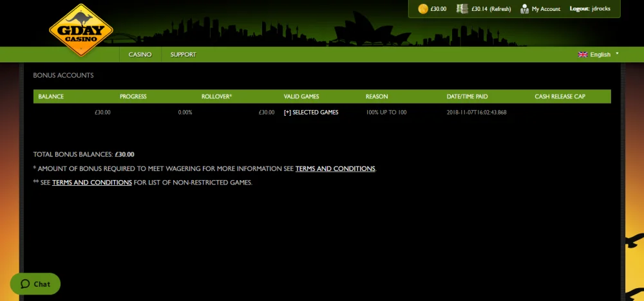Click the £30.00 bonus balance in header
The image size is (644, 301).
point(438,9)
